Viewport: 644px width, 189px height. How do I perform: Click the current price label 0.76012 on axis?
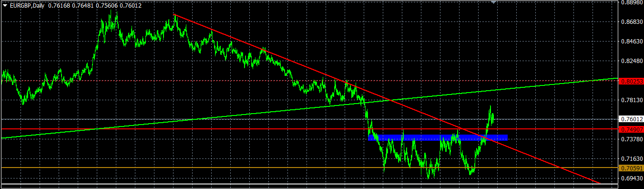[631, 119]
